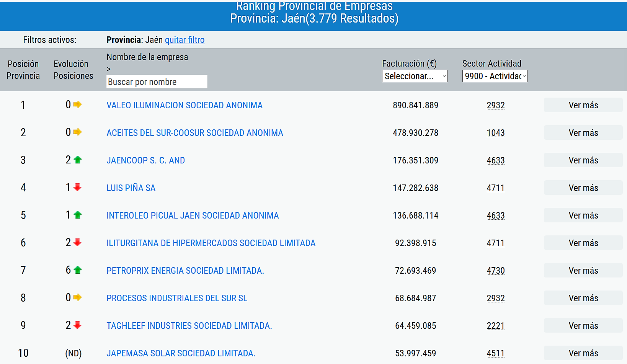Image resolution: width=627 pixels, height=364 pixels.
Task: Click Ver más for PROCESOS INDUSTRIALES
Action: click(583, 298)
